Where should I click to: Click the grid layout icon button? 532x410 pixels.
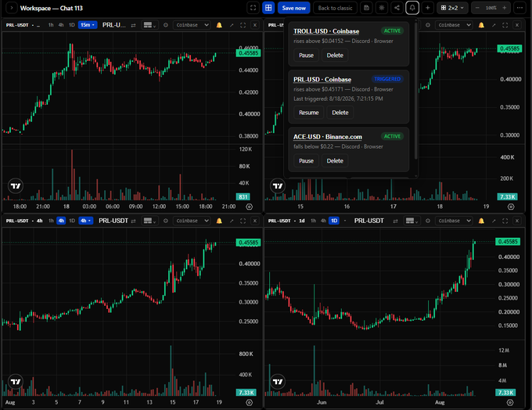268,8
